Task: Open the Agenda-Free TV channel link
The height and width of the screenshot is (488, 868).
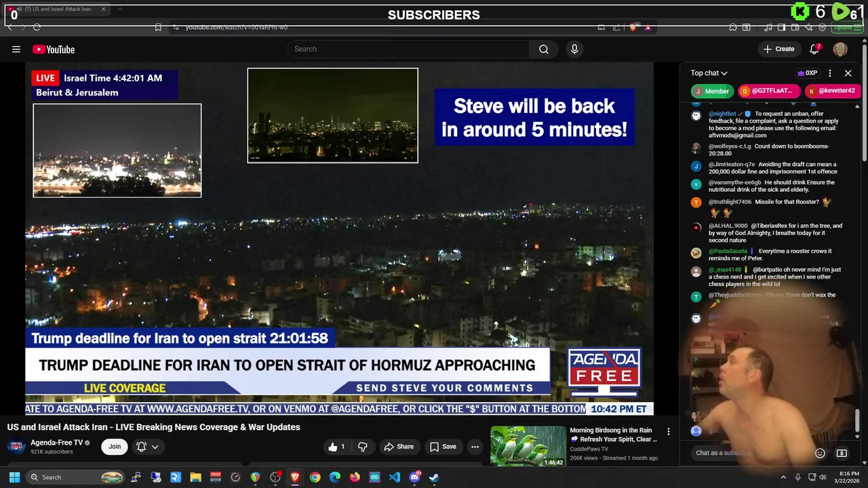Action: [56, 443]
